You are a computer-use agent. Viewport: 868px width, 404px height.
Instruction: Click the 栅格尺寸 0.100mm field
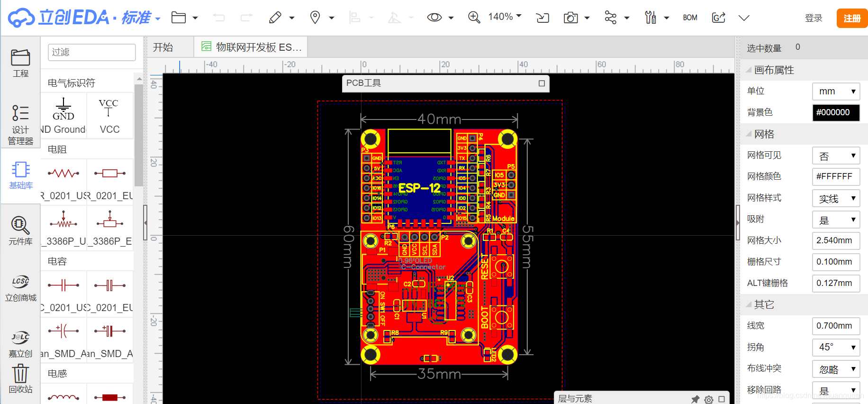tap(836, 262)
